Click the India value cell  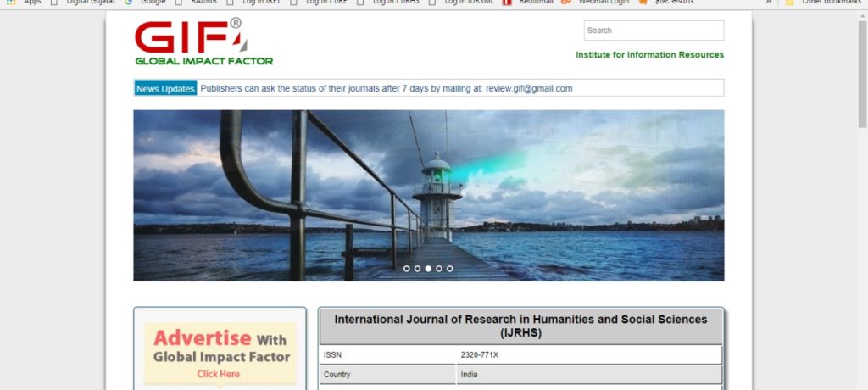(x=590, y=375)
